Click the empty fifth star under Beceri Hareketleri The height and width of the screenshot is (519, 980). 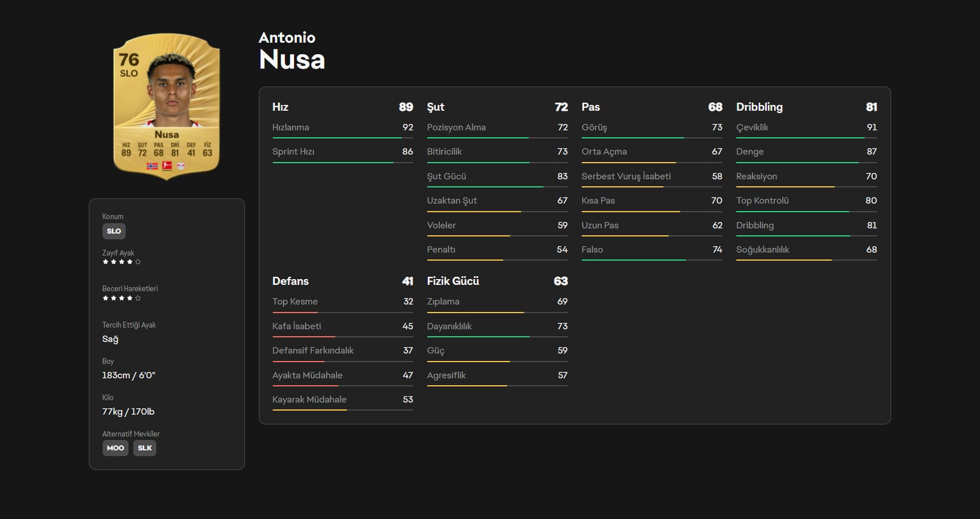point(138,298)
